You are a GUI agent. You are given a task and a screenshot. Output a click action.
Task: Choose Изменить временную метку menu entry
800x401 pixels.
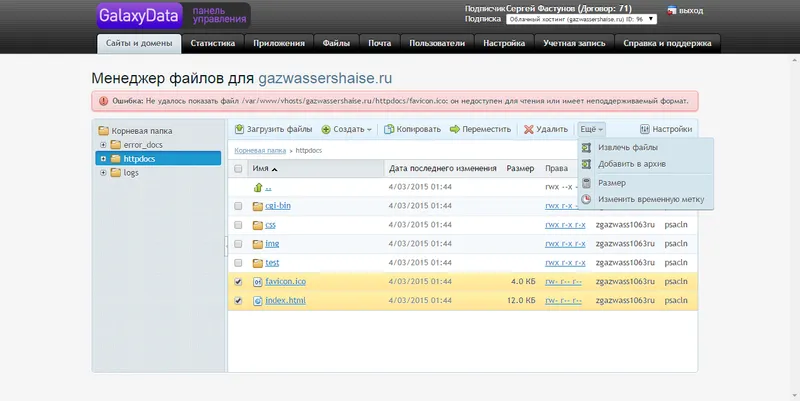(x=651, y=199)
